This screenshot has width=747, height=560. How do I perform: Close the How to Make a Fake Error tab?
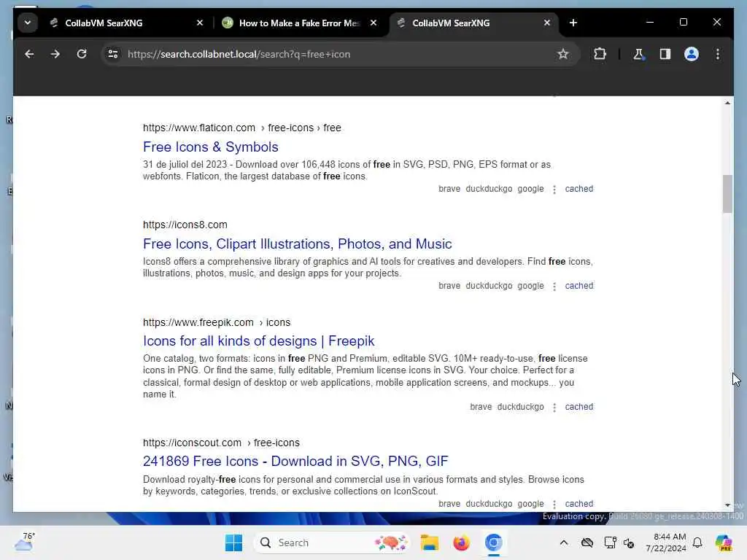(373, 23)
